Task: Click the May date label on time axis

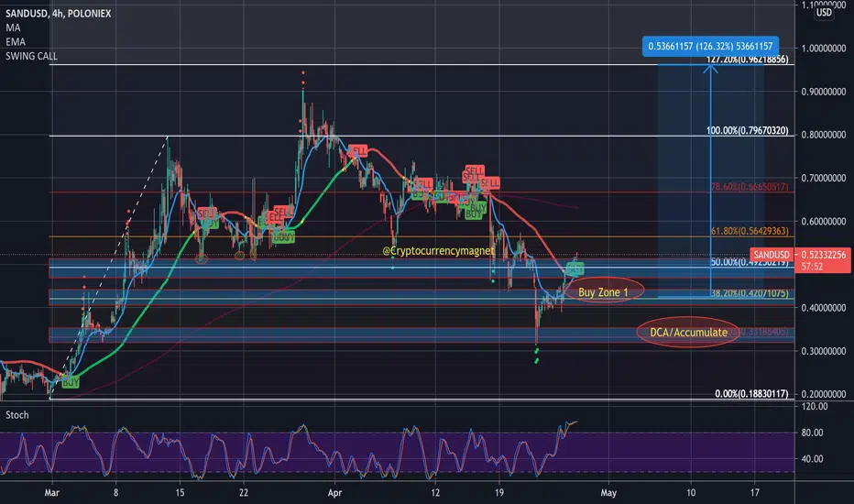Action: 608,493
